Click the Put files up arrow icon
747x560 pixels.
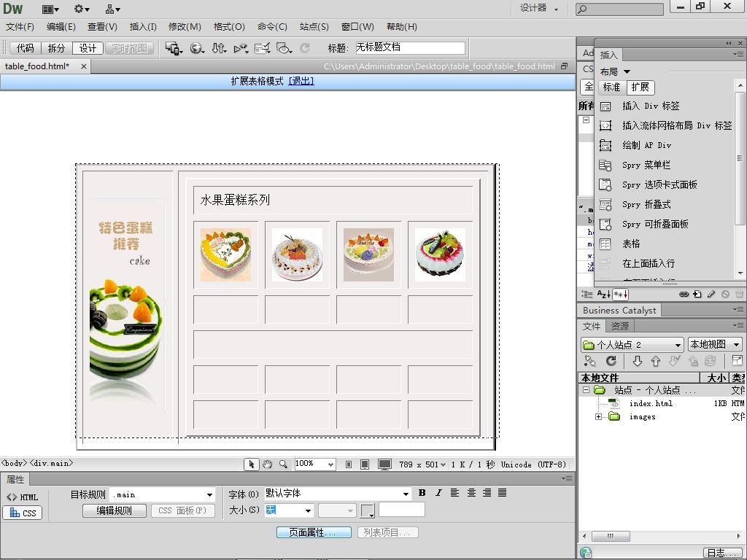click(x=656, y=361)
